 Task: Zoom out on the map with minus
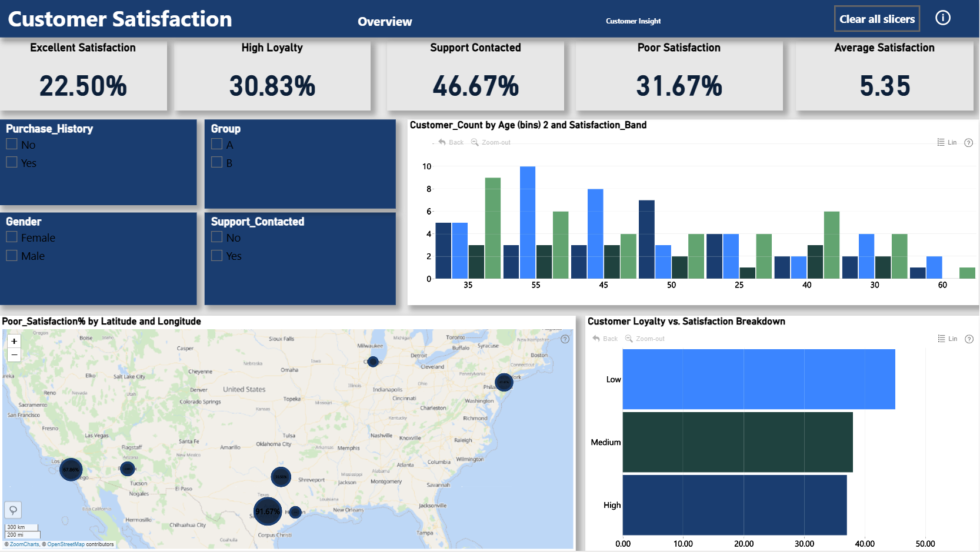[14, 354]
